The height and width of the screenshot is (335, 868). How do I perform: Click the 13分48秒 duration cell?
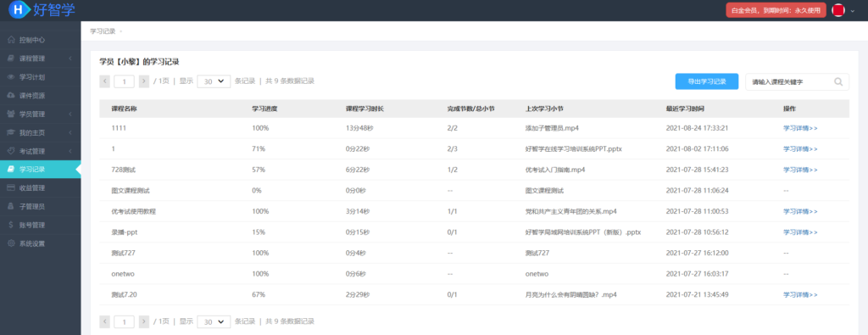click(360, 128)
